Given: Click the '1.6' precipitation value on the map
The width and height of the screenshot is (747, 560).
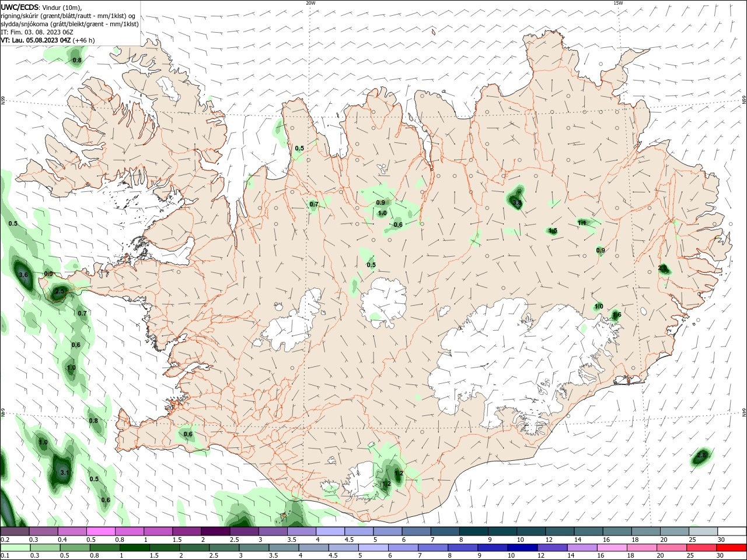Looking at the screenshot, I should tap(617, 315).
